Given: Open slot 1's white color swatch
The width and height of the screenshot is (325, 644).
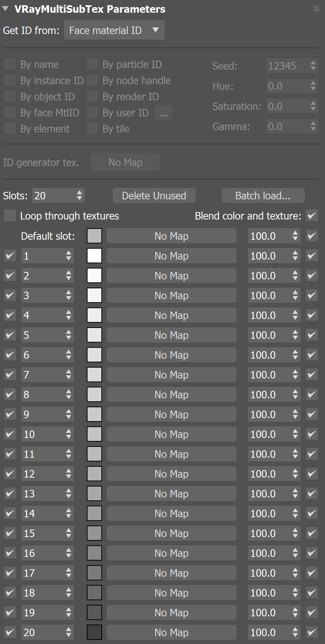Looking at the screenshot, I should tap(94, 255).
